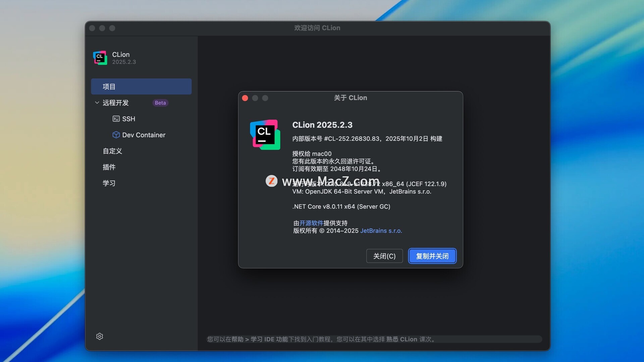
Task: Open the 插件 tab
Action: [109, 167]
